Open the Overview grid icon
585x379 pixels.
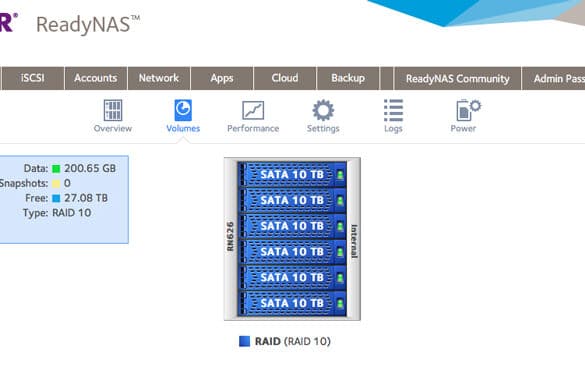113,110
